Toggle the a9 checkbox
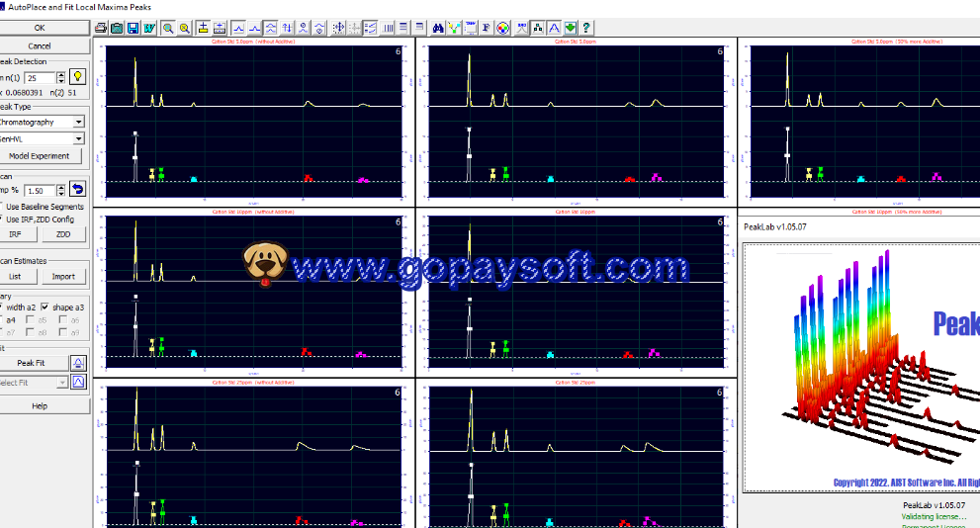 click(x=62, y=332)
